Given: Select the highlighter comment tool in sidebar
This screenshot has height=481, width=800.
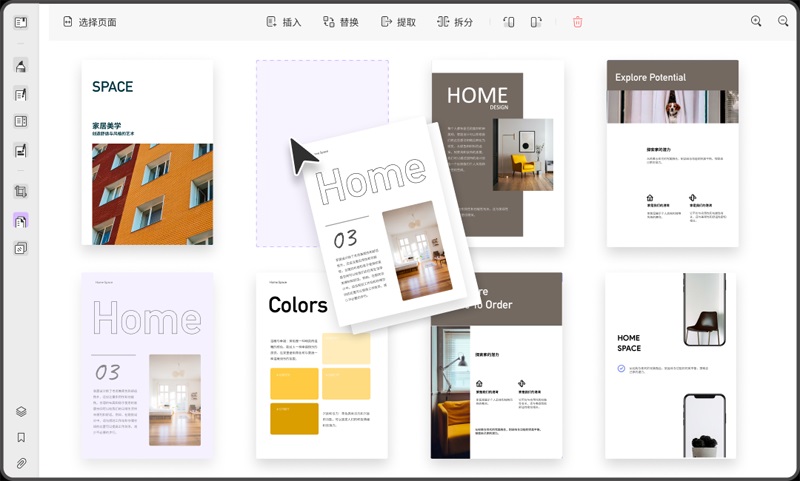Looking at the screenshot, I should coord(21,66).
